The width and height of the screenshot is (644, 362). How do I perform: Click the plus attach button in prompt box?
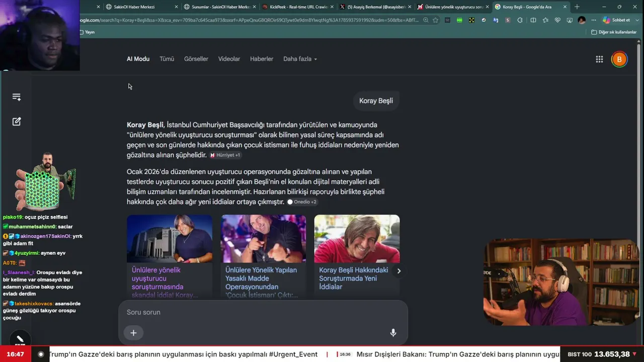point(133,333)
